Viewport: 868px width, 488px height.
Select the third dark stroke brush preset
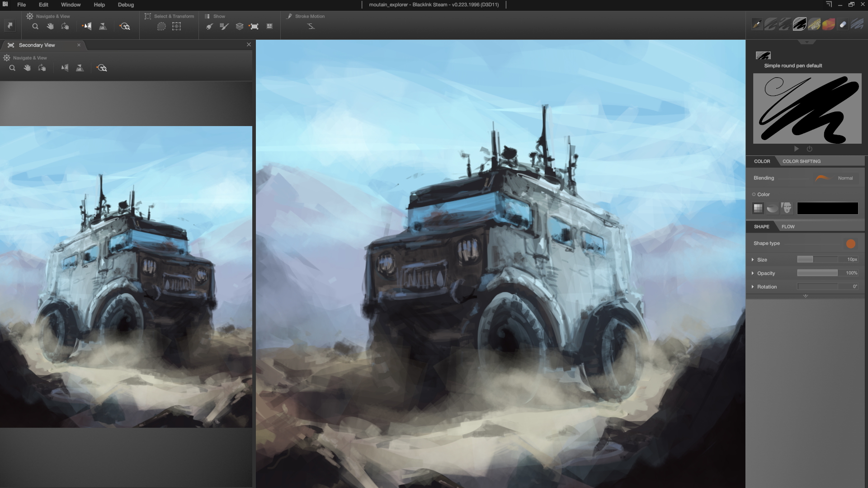(785, 24)
